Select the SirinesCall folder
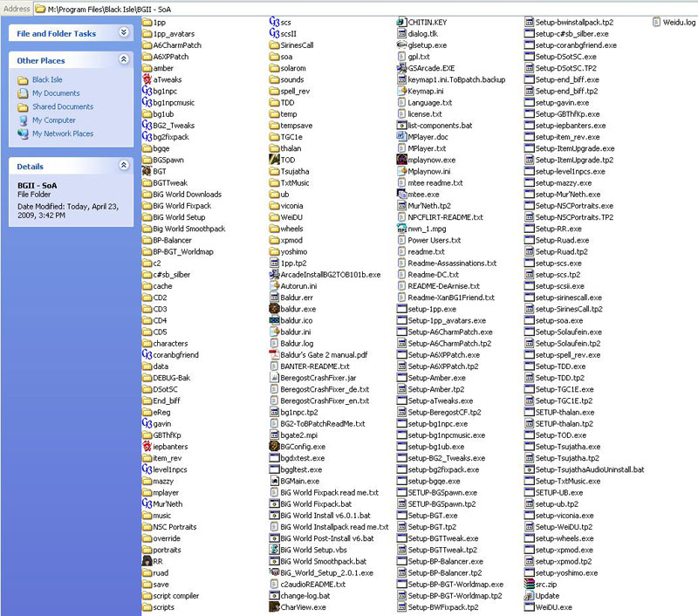Screen dimensions: 698x616 [291, 45]
